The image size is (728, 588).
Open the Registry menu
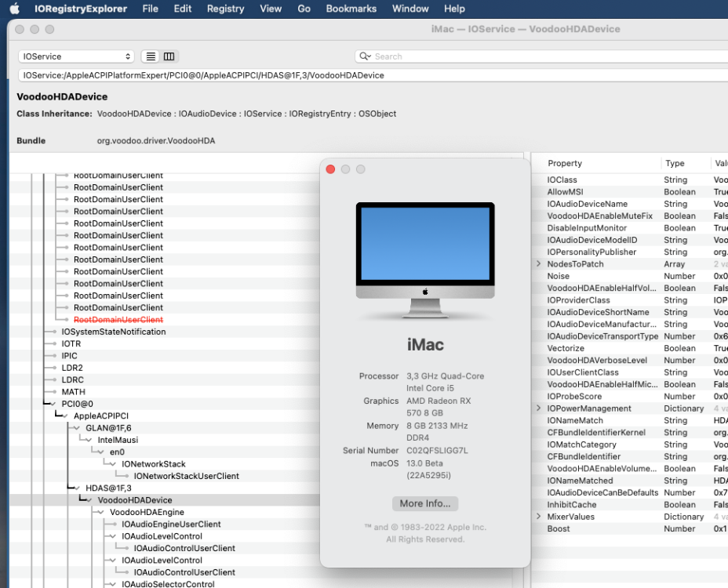[x=225, y=9]
